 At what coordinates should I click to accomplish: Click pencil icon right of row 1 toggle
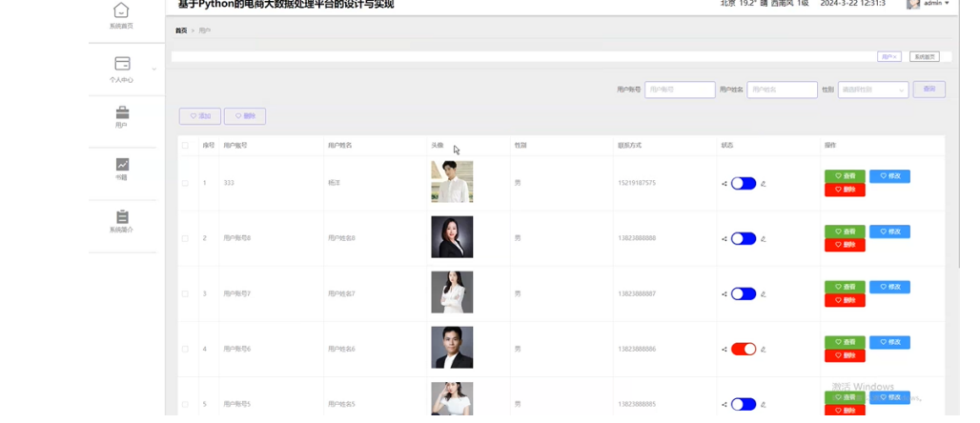(x=764, y=184)
